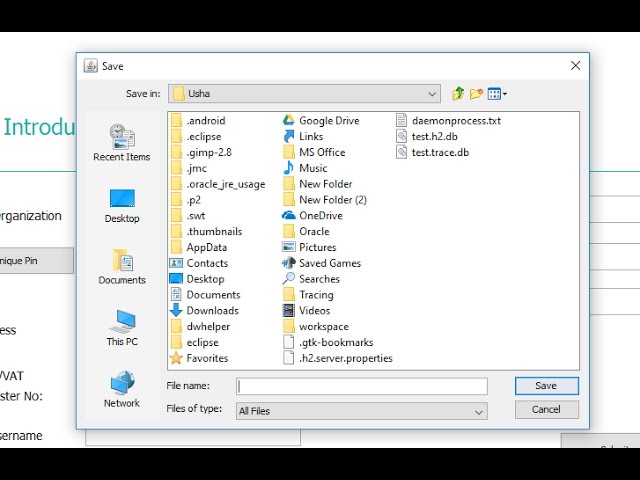Select the Oracle folder
Viewport: 640px width, 480px height.
point(306,231)
